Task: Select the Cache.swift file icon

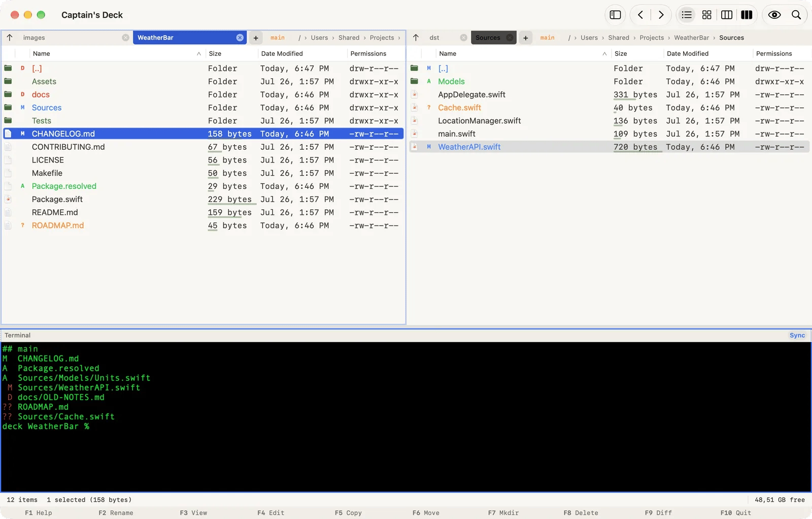Action: pos(414,108)
